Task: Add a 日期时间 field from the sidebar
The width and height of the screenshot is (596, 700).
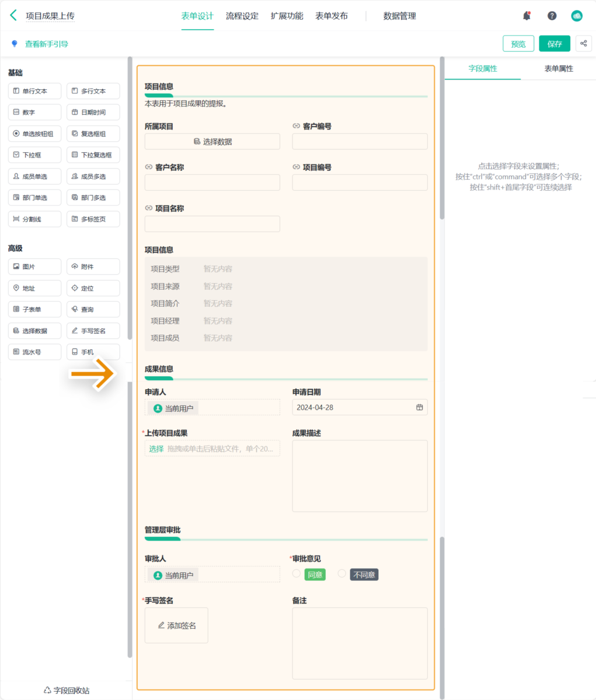Action: coord(93,112)
